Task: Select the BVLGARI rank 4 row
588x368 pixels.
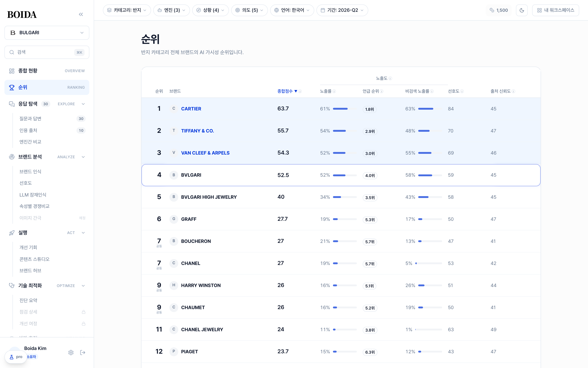Action: 341,175
